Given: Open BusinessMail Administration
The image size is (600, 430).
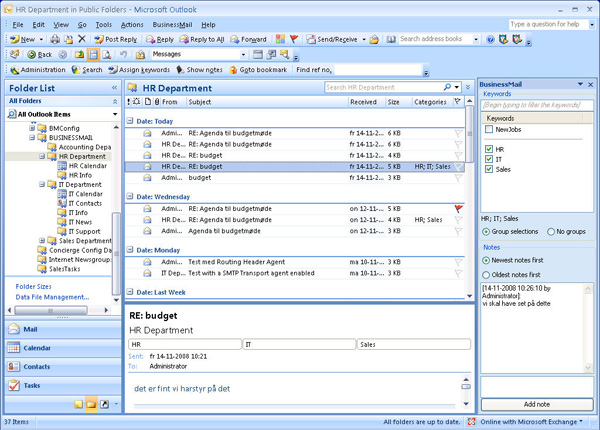Looking at the screenshot, I should (38, 70).
